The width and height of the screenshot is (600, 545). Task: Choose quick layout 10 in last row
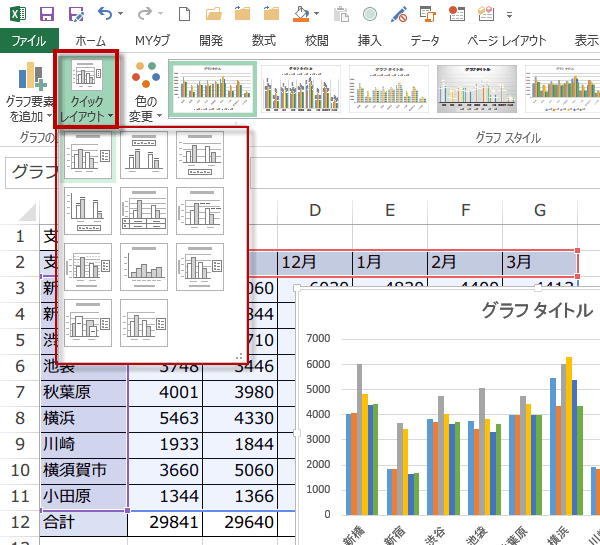[x=88, y=323]
